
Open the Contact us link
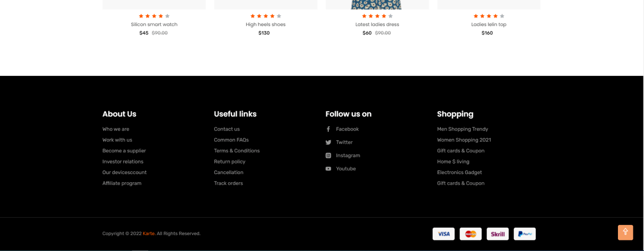pyautogui.click(x=227, y=129)
